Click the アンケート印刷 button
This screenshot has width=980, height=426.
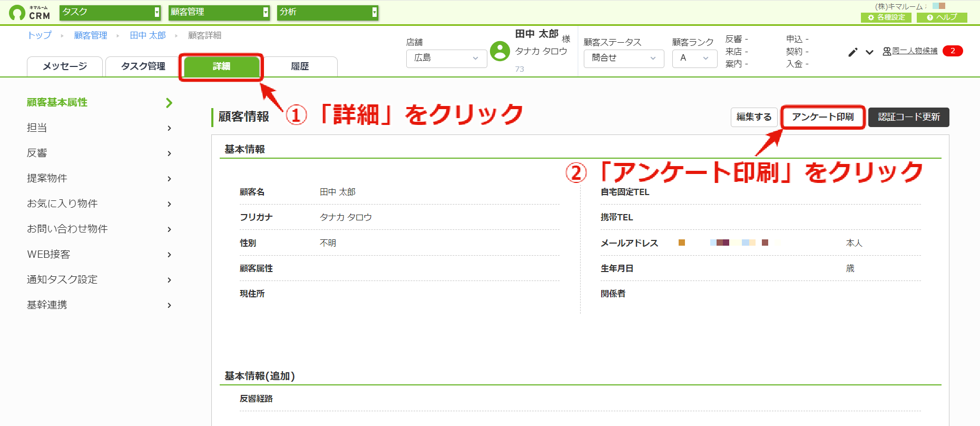pos(823,117)
